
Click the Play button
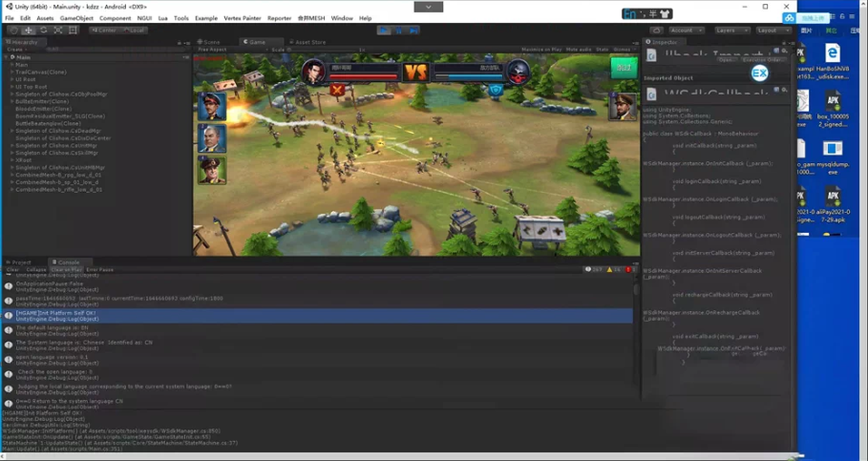pyautogui.click(x=384, y=31)
